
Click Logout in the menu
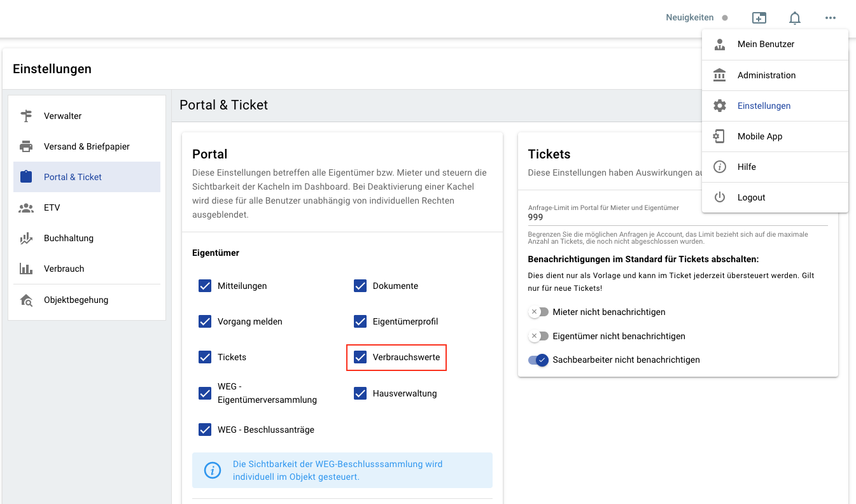[775, 197]
